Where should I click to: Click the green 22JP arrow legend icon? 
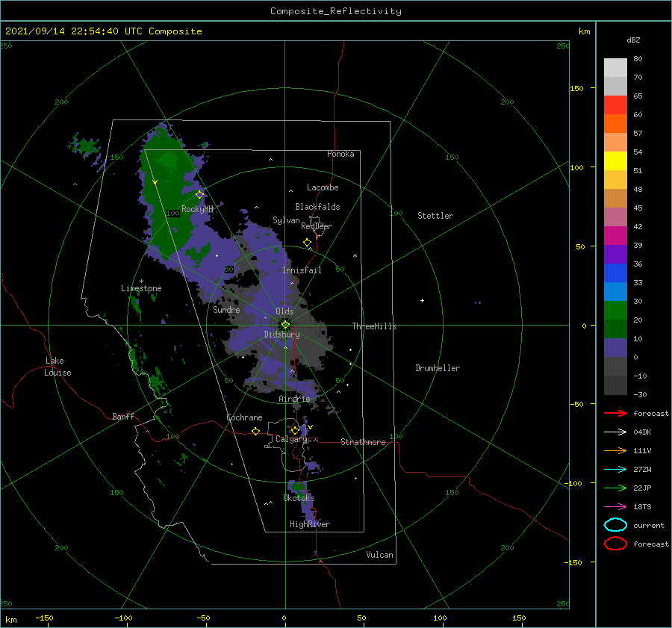[615, 488]
